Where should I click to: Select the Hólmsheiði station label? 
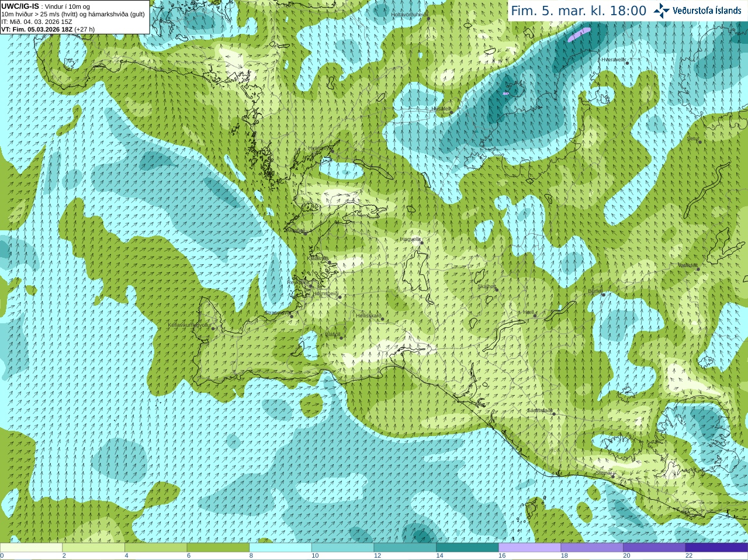pyautogui.click(x=325, y=293)
